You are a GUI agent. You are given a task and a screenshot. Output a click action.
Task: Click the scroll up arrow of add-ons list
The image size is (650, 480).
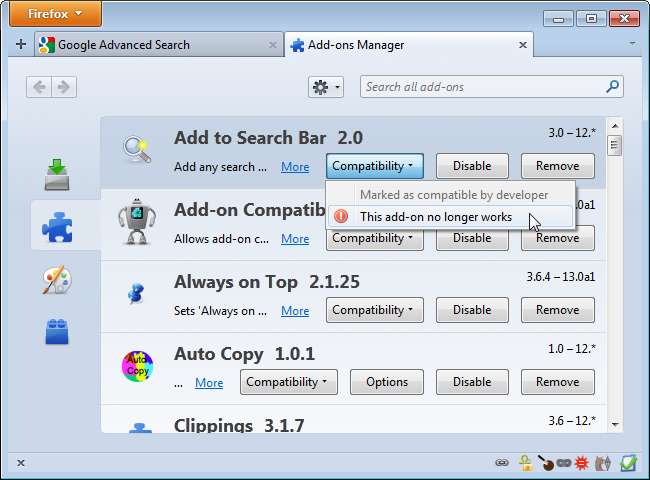(x=615, y=126)
